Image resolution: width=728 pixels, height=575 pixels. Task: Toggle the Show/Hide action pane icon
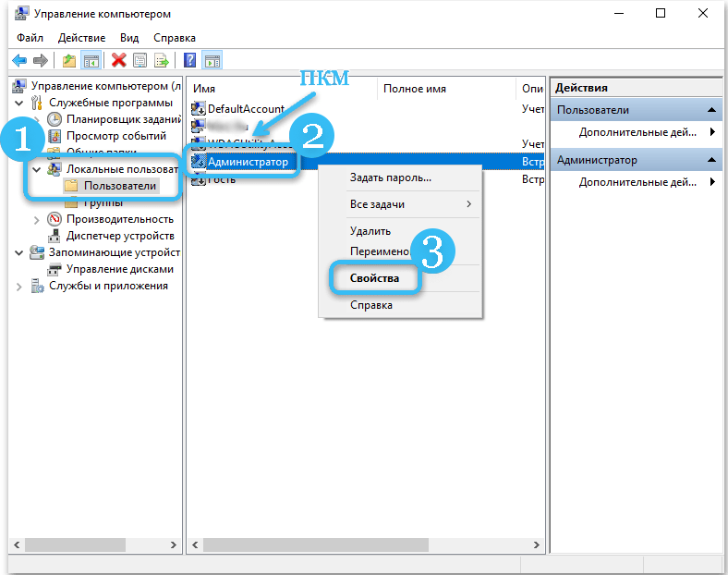(x=212, y=61)
